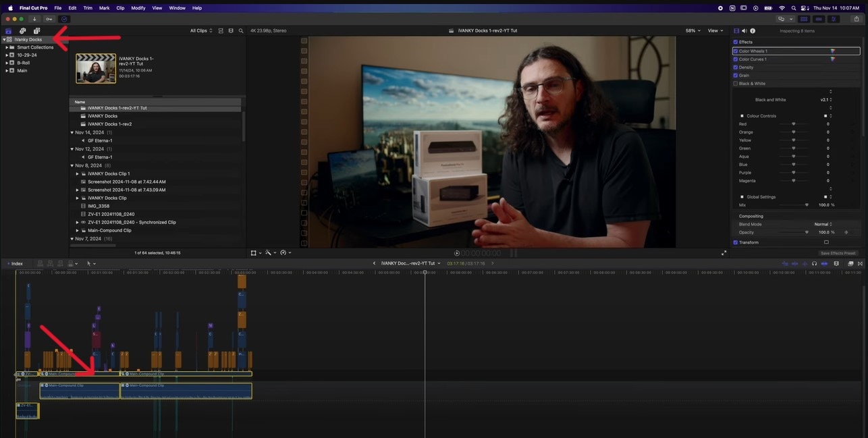Open the Trim menu
The width and height of the screenshot is (868, 438).
[x=88, y=8]
